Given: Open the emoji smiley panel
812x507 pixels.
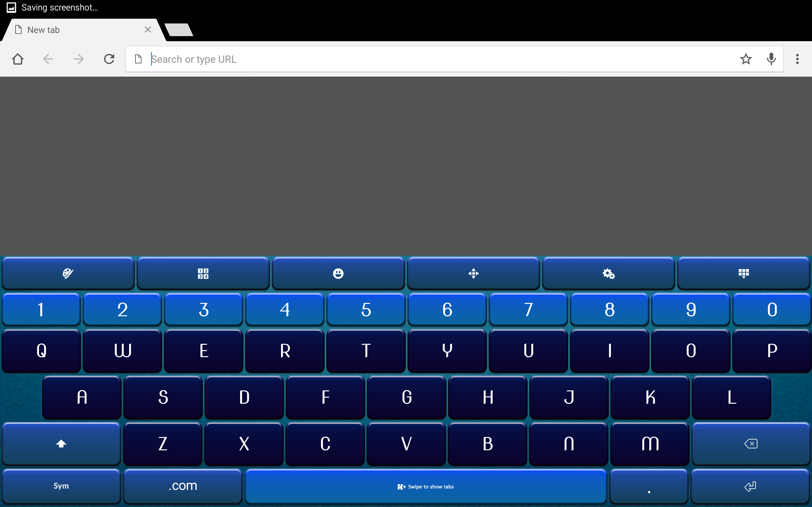Looking at the screenshot, I should tap(338, 273).
